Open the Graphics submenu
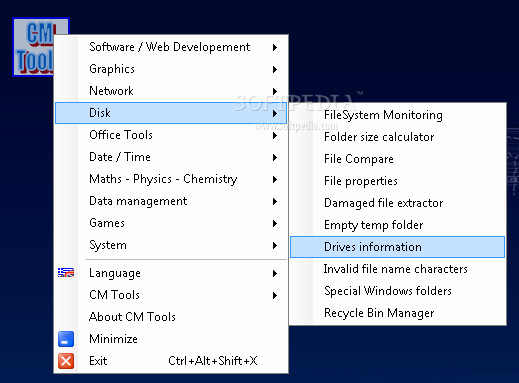Screen dimensions: 519x383 [171, 69]
